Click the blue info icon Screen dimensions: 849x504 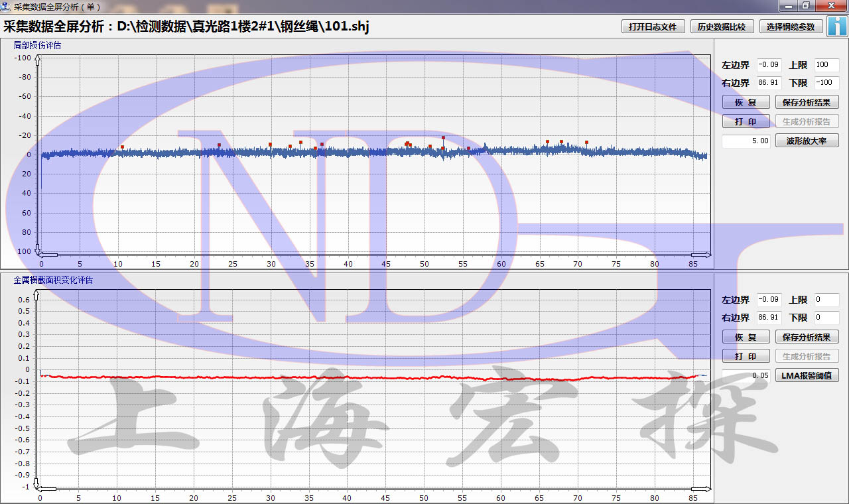[838, 27]
